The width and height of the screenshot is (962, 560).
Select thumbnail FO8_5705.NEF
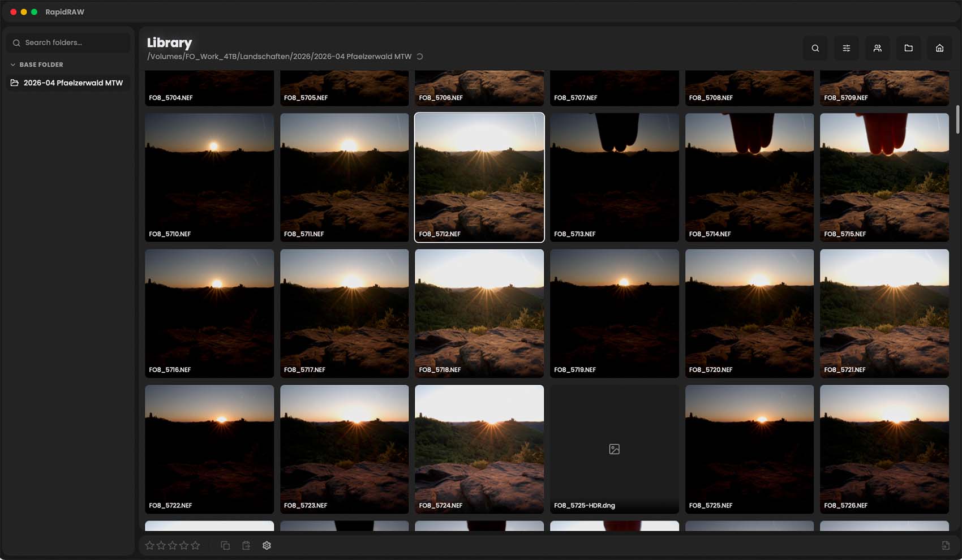pos(344,88)
